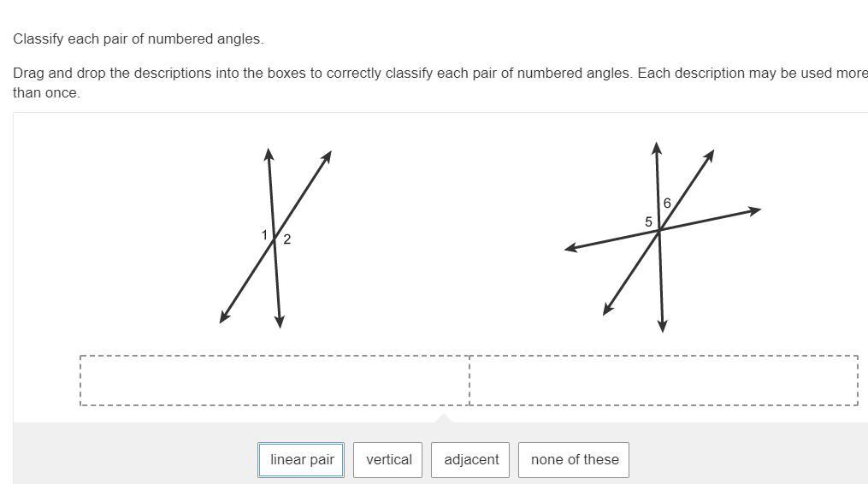This screenshot has height=484, width=868.
Task: Click the angle label 6
Action: 667,203
